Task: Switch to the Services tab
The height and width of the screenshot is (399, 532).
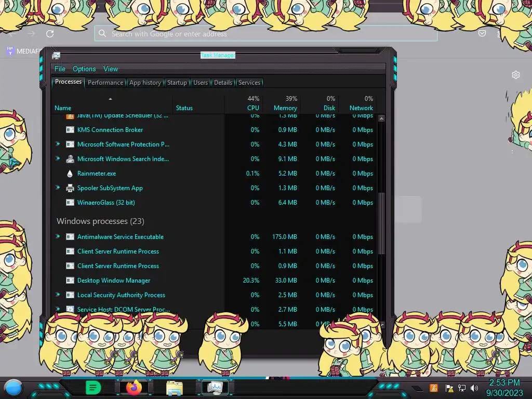Action: 249,83
